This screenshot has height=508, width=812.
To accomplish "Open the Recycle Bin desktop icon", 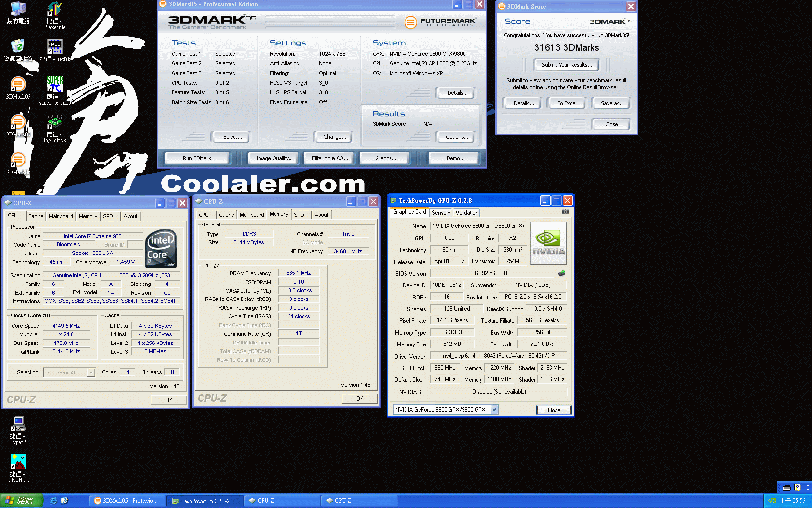I will [x=18, y=50].
